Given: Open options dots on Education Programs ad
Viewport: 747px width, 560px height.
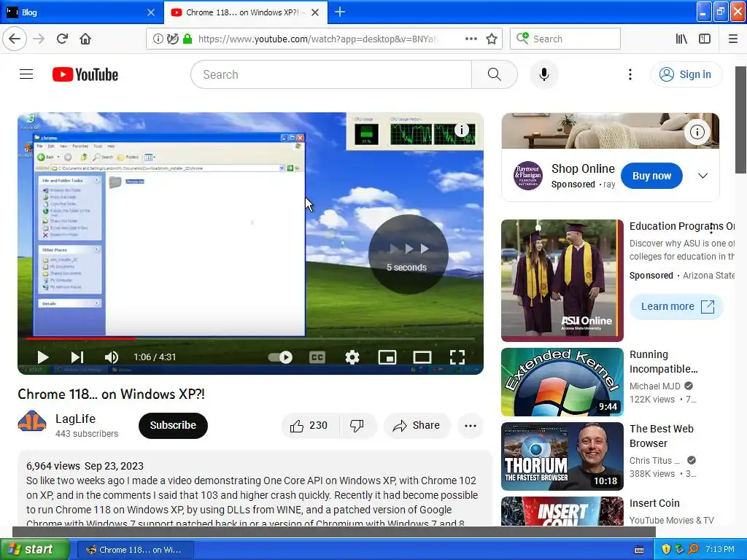Looking at the screenshot, I should (x=711, y=228).
